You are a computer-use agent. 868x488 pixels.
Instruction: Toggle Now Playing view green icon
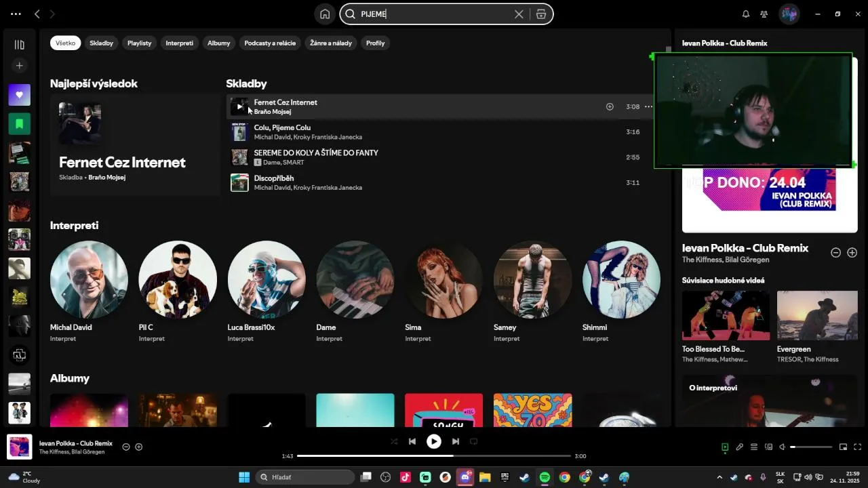point(725,447)
